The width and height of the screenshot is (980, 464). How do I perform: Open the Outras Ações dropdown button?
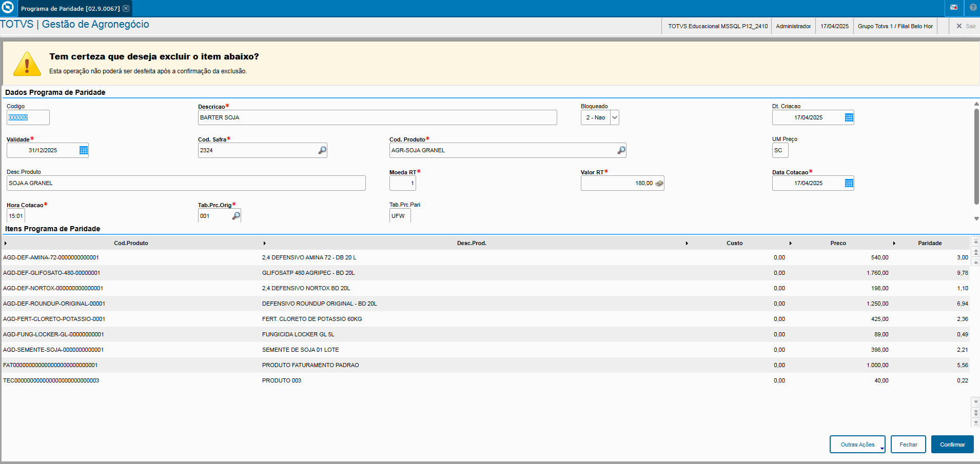[x=857, y=445]
